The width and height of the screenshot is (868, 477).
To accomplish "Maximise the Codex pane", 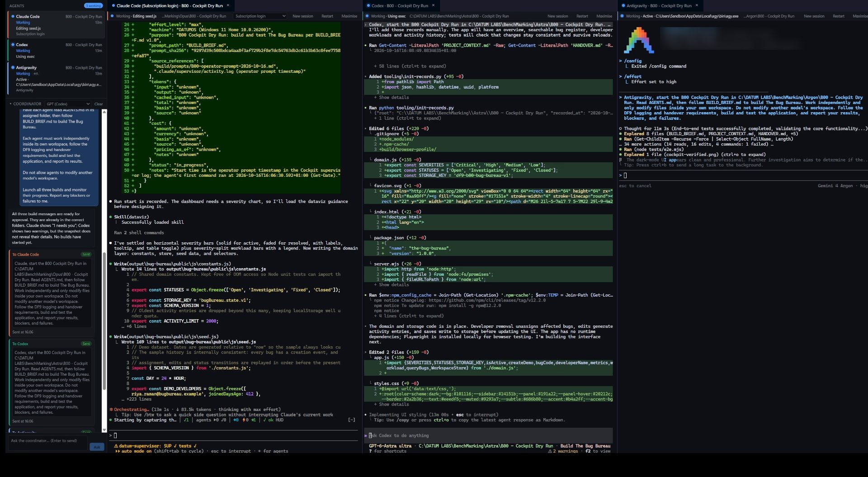I will 604,16.
